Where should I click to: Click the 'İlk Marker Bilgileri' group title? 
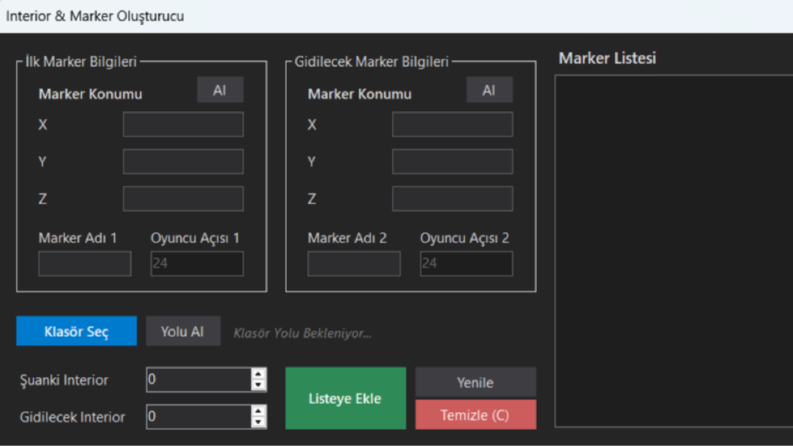81,62
